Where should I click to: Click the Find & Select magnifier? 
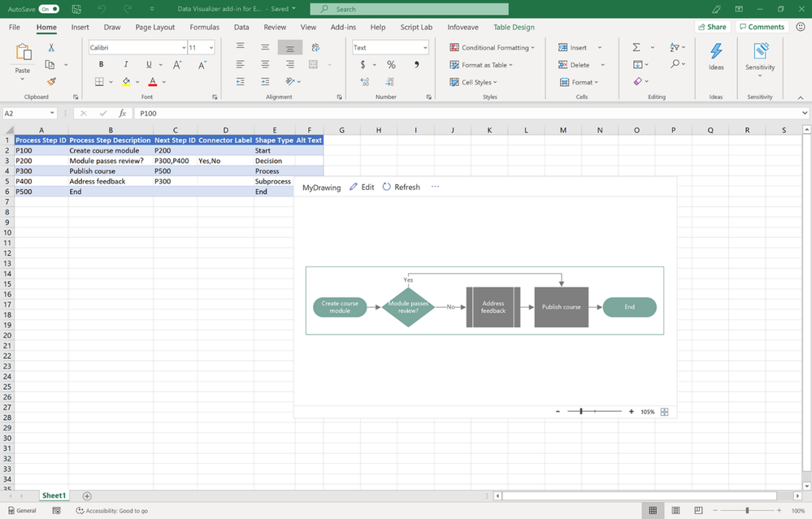click(x=675, y=64)
